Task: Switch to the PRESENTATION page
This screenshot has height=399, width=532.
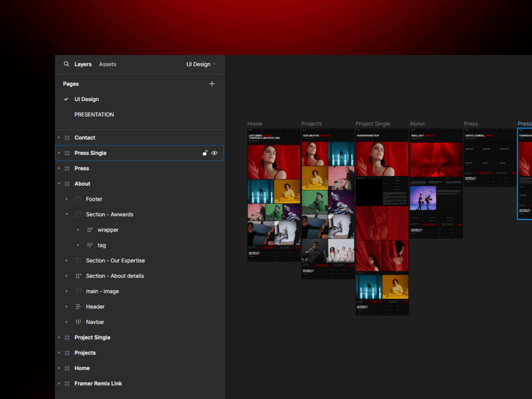Action: tap(94, 114)
